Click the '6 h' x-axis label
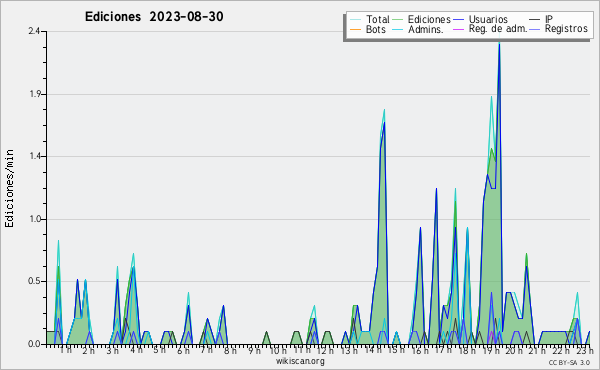 click(183, 350)
